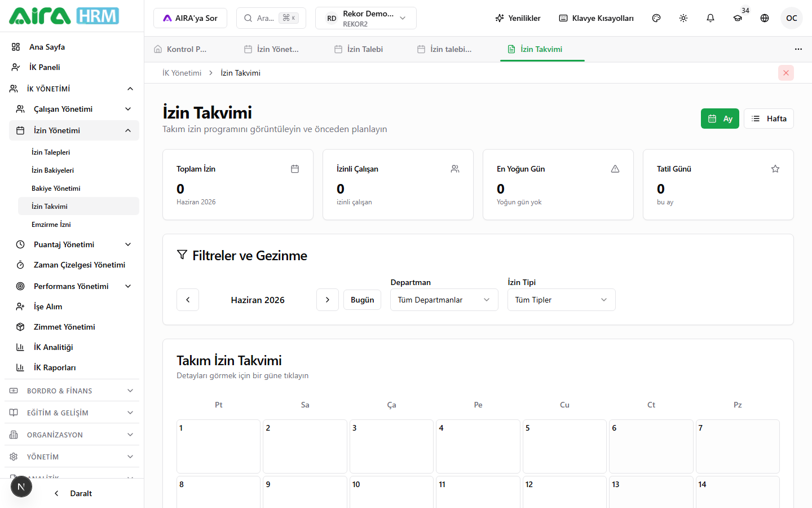Open Rekor Demo company selector
The width and height of the screenshot is (812, 508).
(366, 18)
